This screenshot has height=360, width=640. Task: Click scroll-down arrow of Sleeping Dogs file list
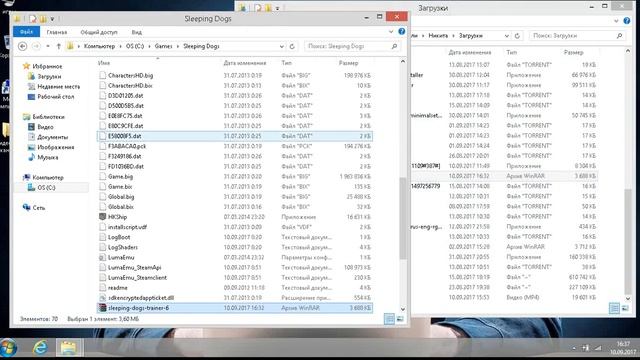coord(403,309)
